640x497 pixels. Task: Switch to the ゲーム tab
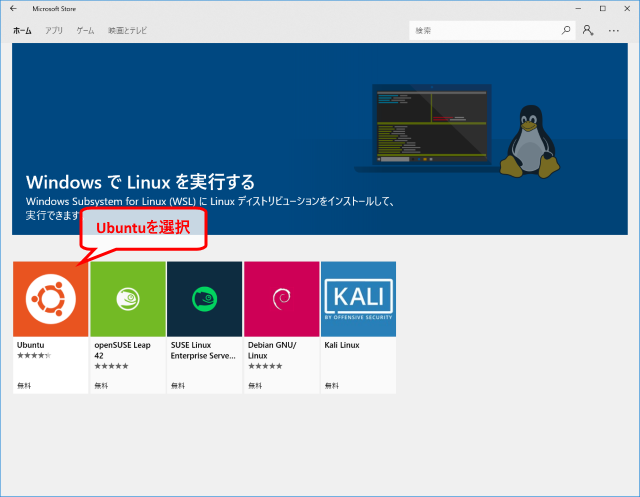(x=85, y=31)
